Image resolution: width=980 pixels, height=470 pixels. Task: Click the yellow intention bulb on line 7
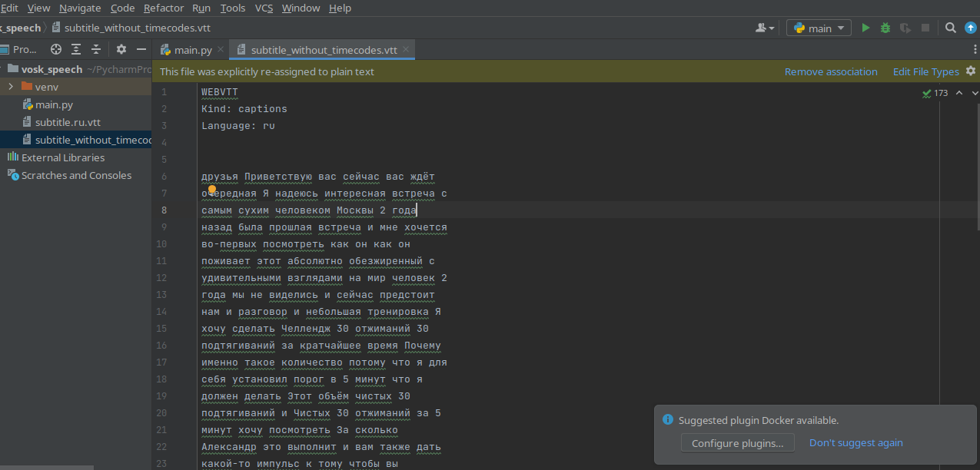[213, 190]
